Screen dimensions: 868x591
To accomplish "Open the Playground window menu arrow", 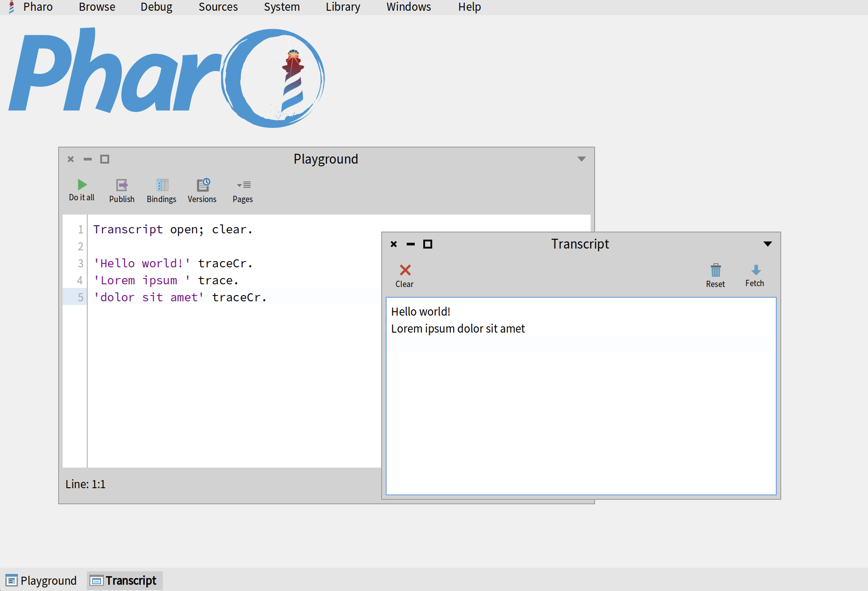I will pos(581,159).
